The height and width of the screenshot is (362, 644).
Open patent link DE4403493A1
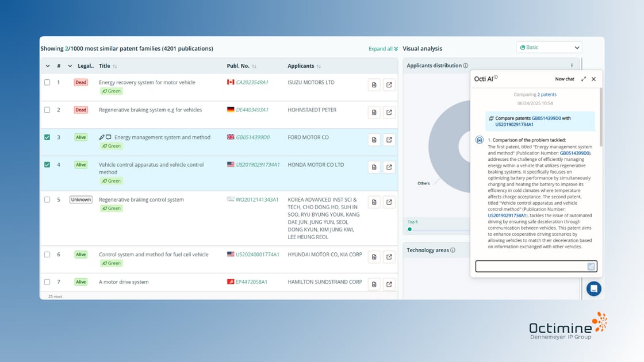coord(252,110)
